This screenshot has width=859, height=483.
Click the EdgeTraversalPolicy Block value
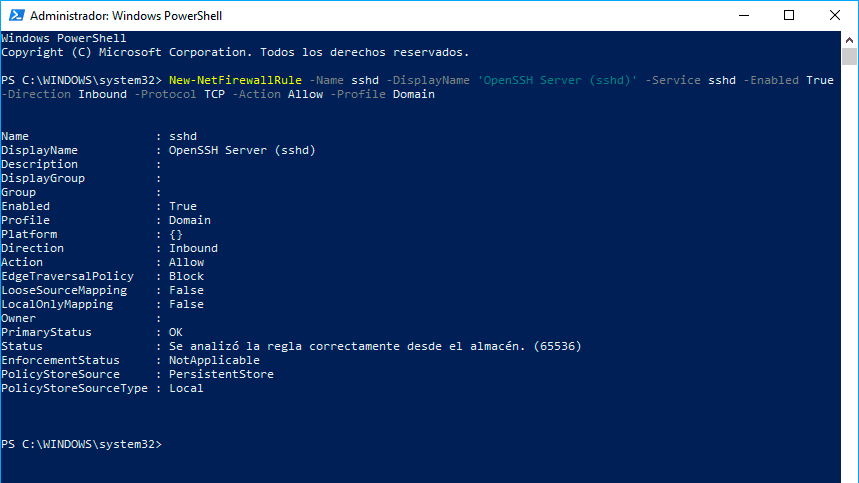(186, 276)
